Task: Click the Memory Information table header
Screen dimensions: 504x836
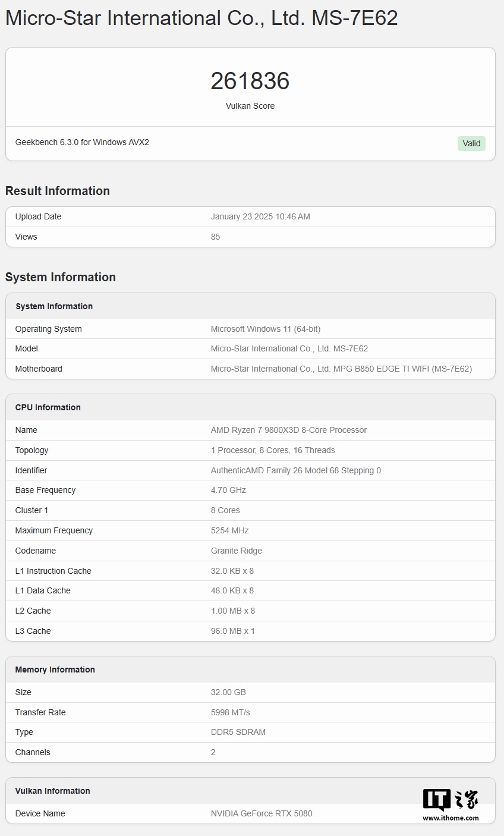Action: pyautogui.click(x=55, y=670)
